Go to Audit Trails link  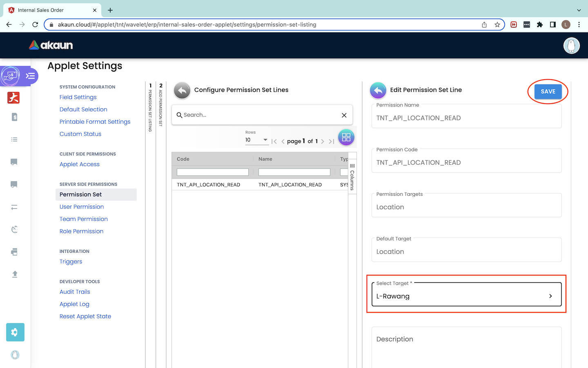point(75,292)
